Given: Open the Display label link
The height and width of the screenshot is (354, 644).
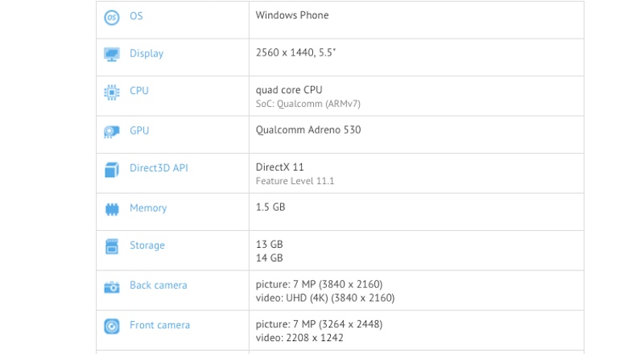Looking at the screenshot, I should coord(147,54).
